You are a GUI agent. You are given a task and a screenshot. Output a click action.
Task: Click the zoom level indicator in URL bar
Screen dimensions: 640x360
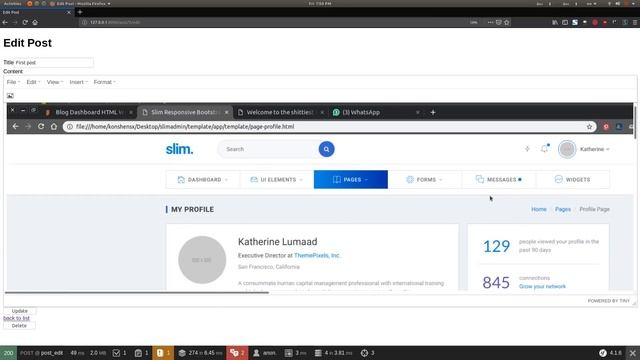point(473,22)
